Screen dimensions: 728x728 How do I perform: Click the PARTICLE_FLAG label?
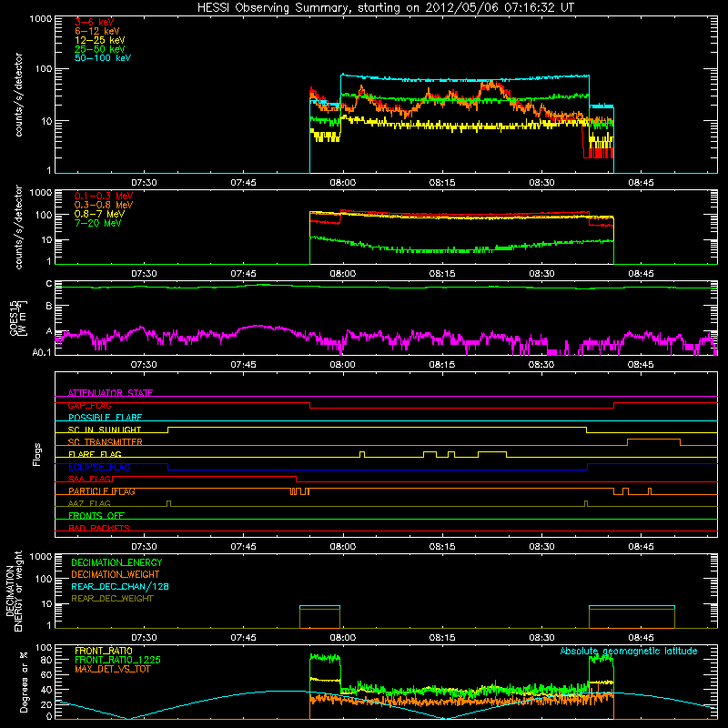coord(102,491)
